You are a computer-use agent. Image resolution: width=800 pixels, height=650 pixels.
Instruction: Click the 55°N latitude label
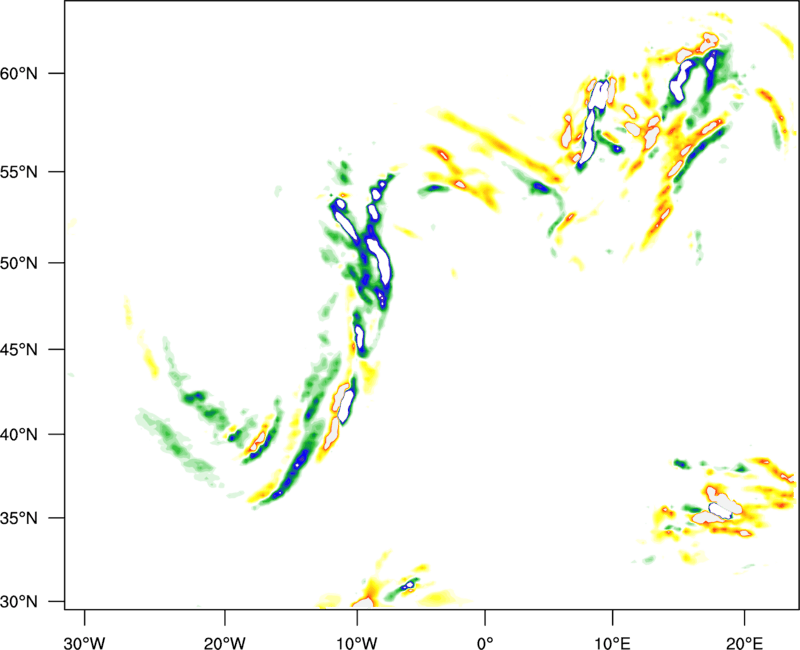(19, 171)
